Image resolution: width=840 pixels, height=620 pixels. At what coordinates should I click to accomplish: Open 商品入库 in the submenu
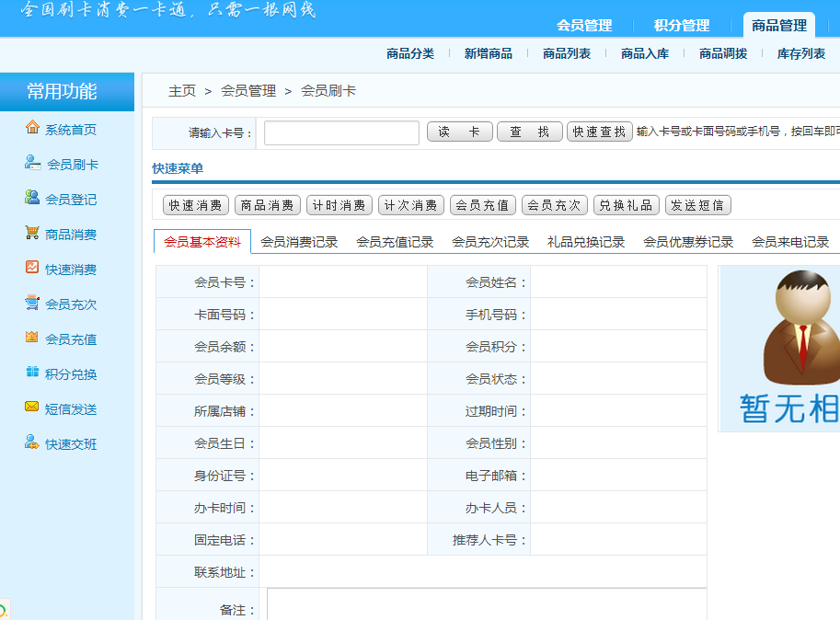645,54
